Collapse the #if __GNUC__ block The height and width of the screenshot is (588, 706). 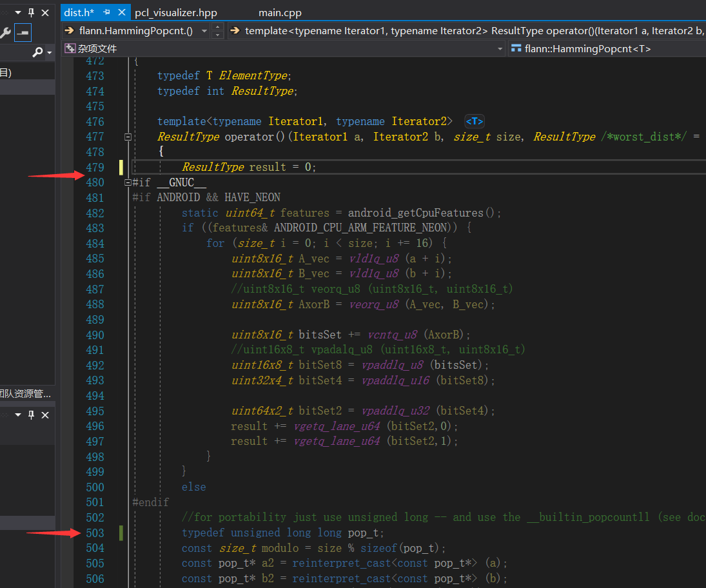128,182
